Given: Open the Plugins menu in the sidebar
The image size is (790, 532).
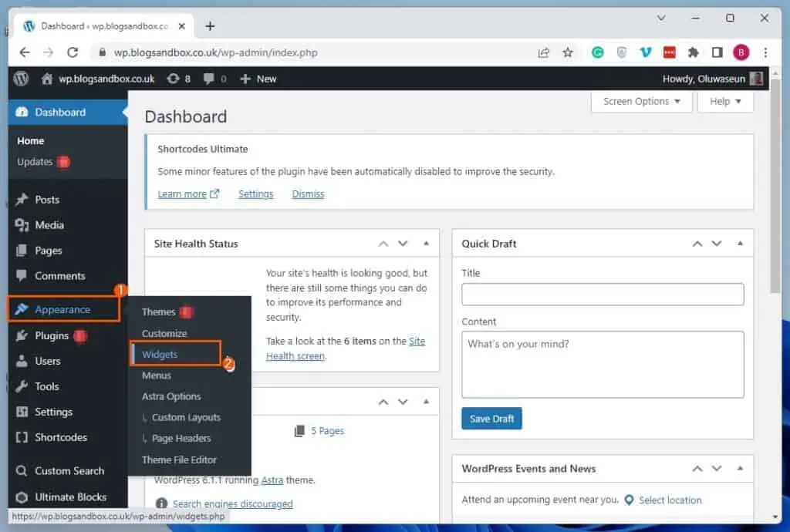Looking at the screenshot, I should point(52,336).
